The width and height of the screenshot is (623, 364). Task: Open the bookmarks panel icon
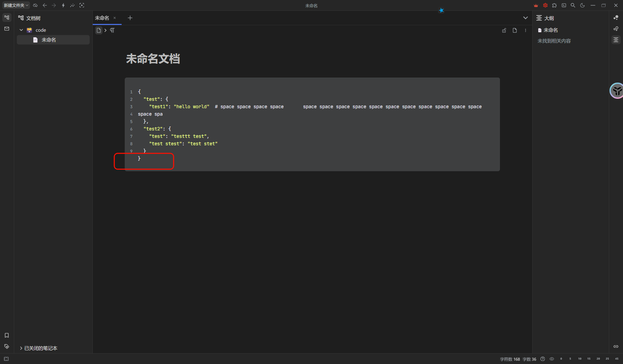coord(7,335)
